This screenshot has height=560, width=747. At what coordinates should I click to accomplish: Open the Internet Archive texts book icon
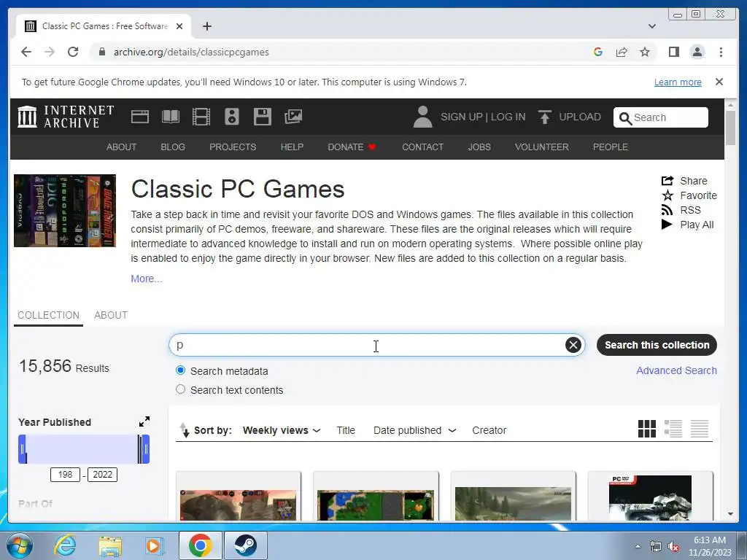[x=171, y=117]
